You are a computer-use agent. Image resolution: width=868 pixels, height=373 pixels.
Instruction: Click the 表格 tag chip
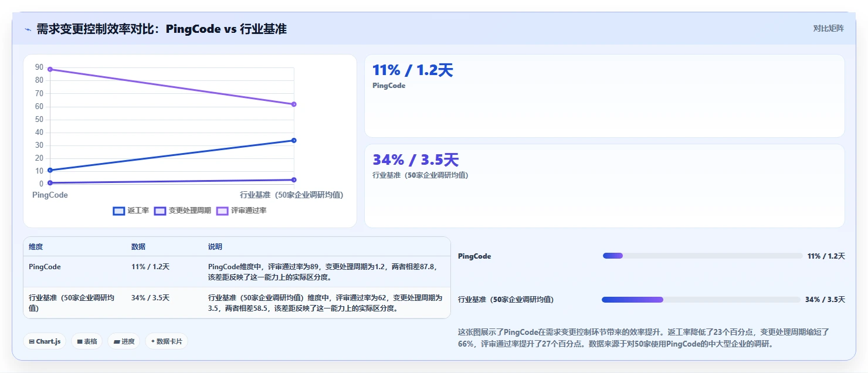(87, 341)
